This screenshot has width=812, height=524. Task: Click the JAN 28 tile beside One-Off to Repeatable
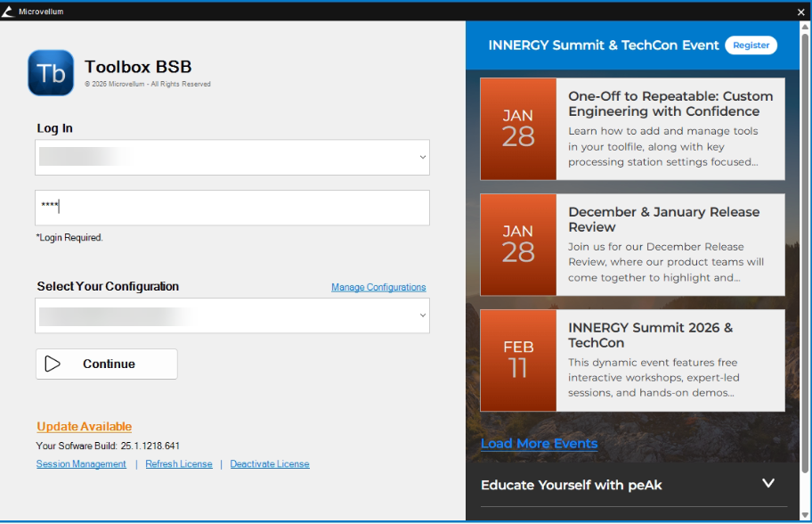coord(518,129)
